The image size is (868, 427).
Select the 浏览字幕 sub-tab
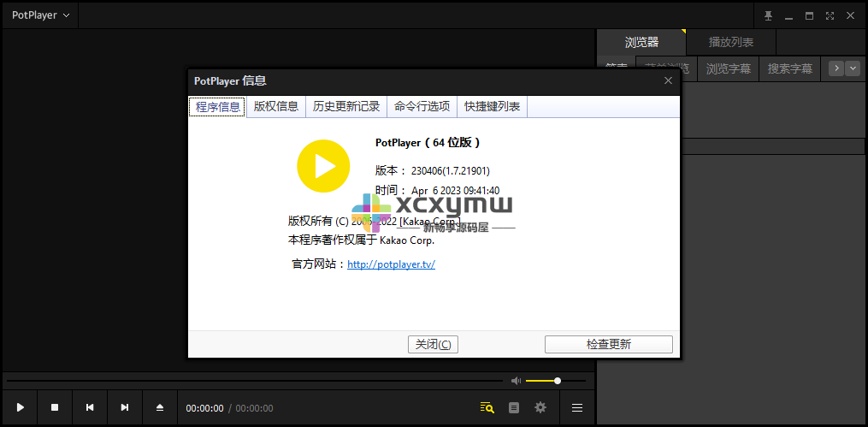click(729, 68)
